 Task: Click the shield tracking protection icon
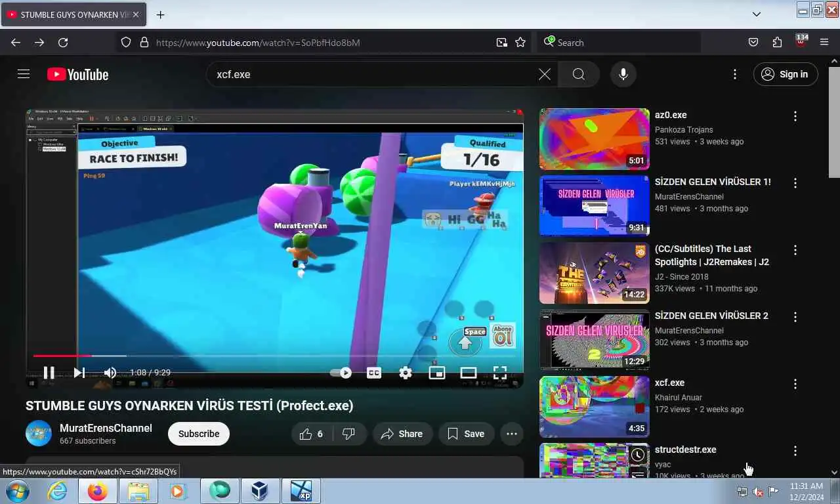[127, 42]
